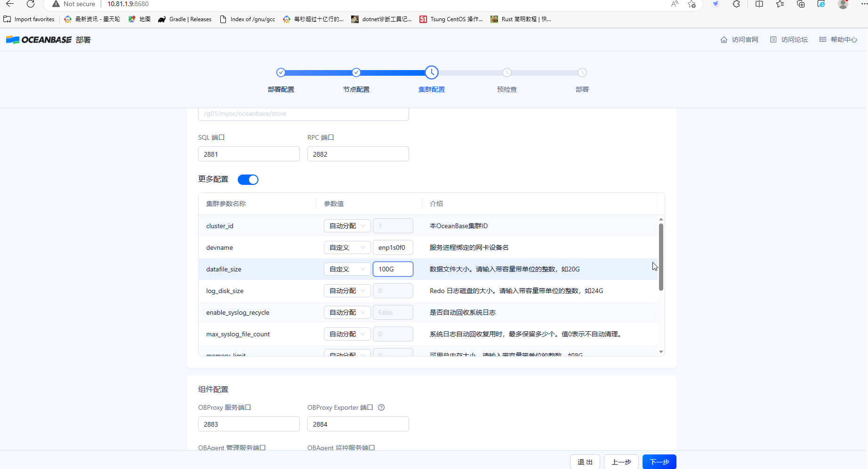Viewport: 868px width, 469px height.
Task: Open devname 自定义 dropdown
Action: pos(347,247)
